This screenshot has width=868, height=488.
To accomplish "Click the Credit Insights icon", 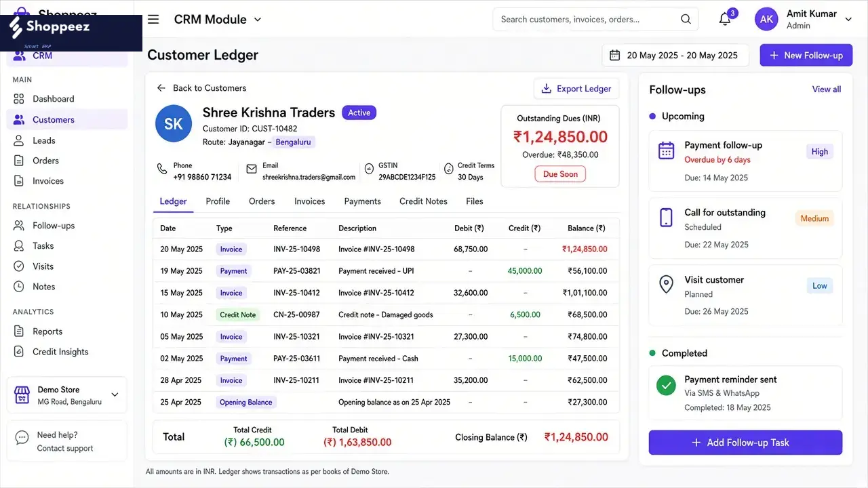I will coord(19,352).
